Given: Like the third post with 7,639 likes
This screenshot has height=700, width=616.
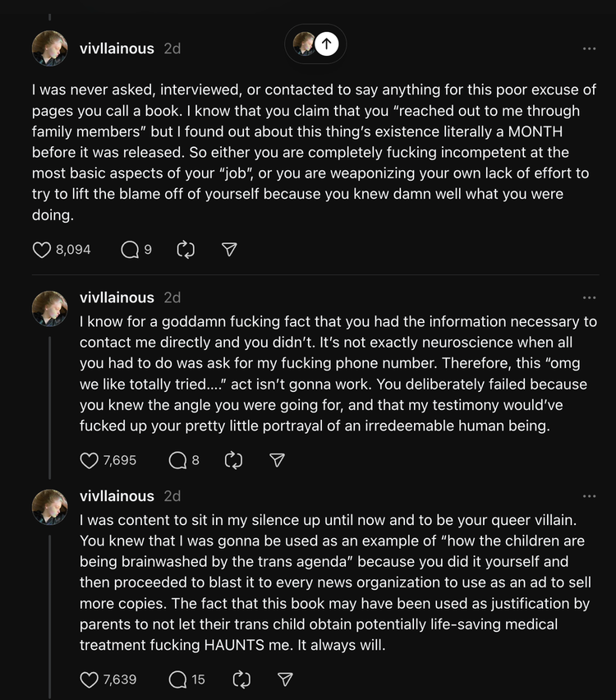Looking at the screenshot, I should pyautogui.click(x=90, y=679).
